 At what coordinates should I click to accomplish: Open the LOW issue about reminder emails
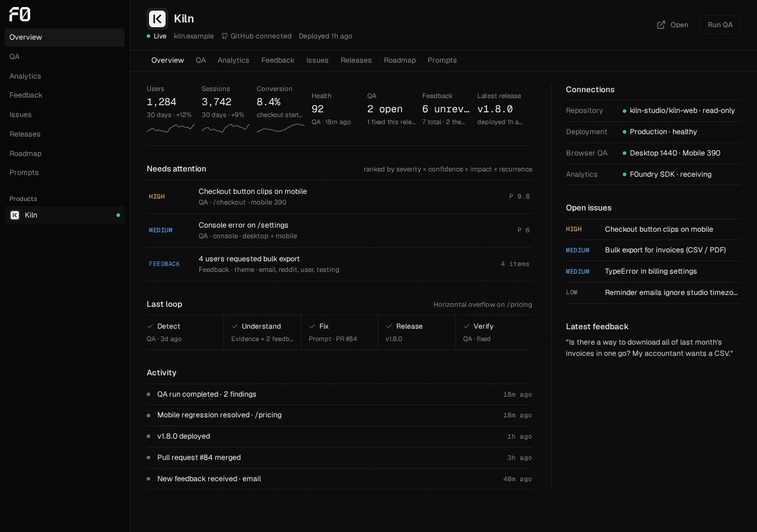[653, 293]
